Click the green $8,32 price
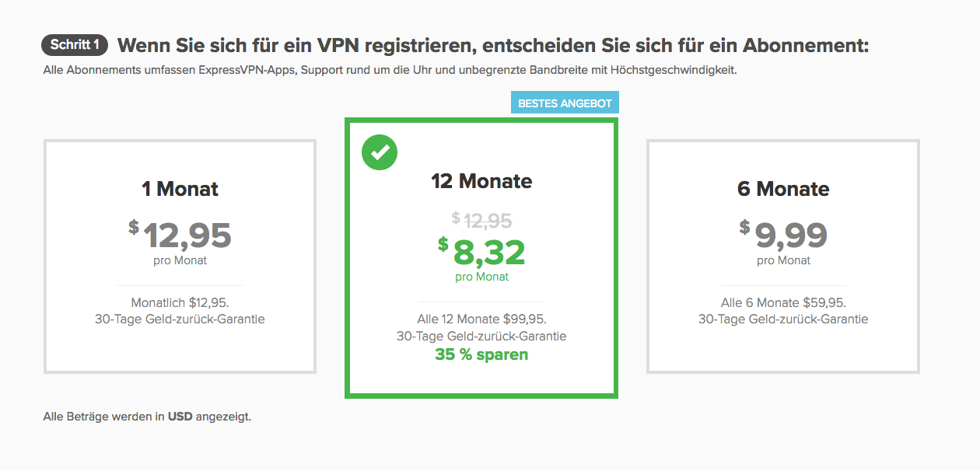Viewport: 980px width, 471px height. 481,252
